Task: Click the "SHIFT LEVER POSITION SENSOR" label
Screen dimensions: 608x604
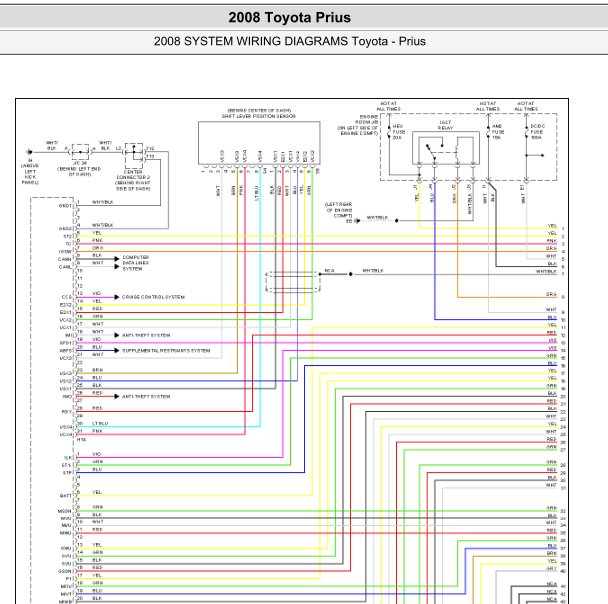Action: (x=259, y=116)
